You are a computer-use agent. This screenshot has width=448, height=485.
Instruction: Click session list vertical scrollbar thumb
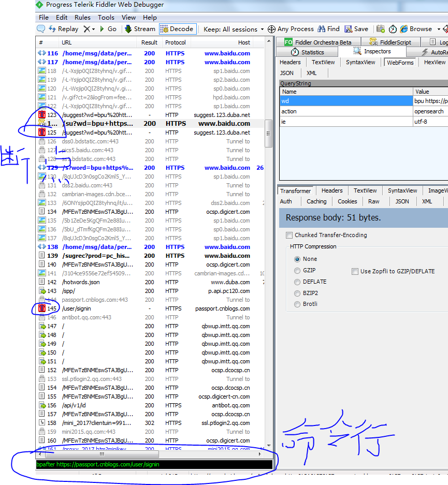[268, 134]
